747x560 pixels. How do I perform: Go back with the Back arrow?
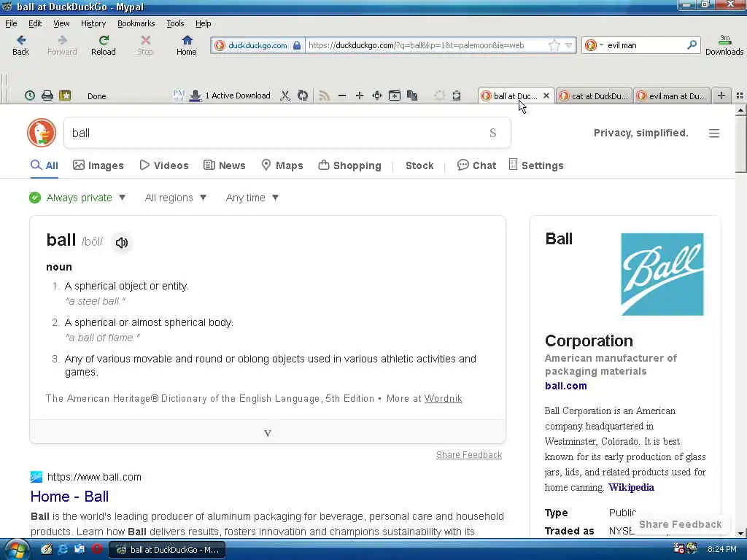click(20, 45)
